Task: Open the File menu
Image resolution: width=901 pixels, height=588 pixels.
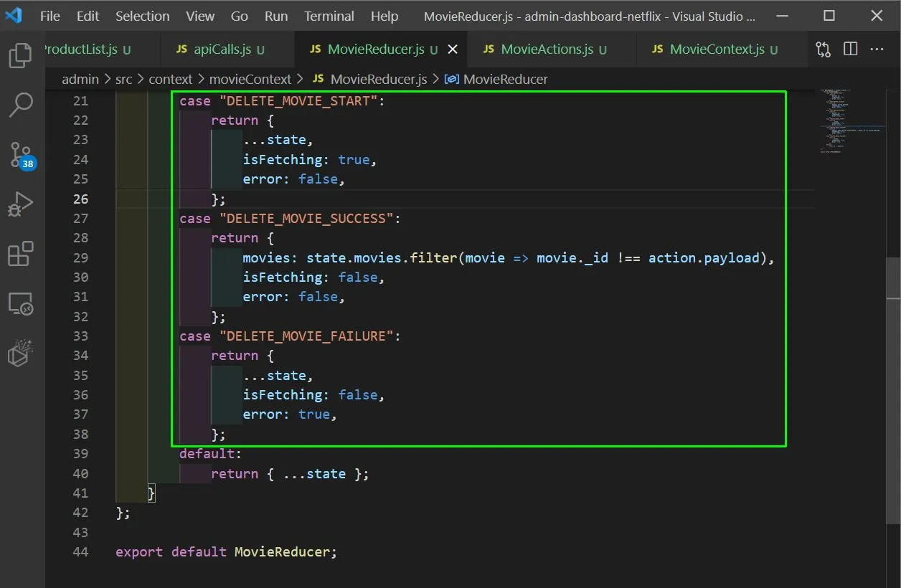Action: click(50, 16)
